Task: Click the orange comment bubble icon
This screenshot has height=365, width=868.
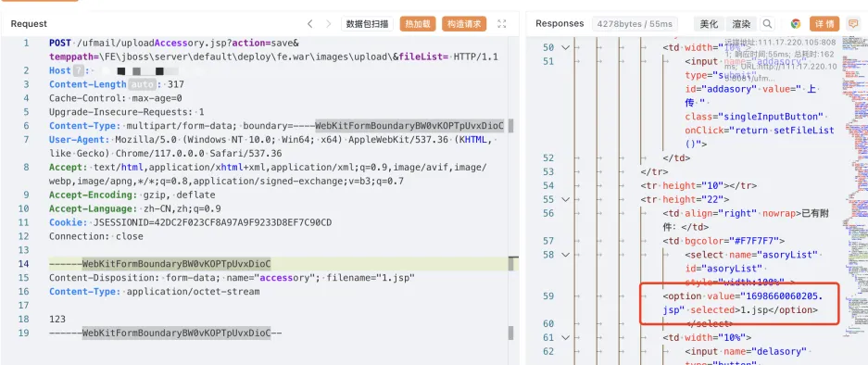Action: [x=853, y=24]
